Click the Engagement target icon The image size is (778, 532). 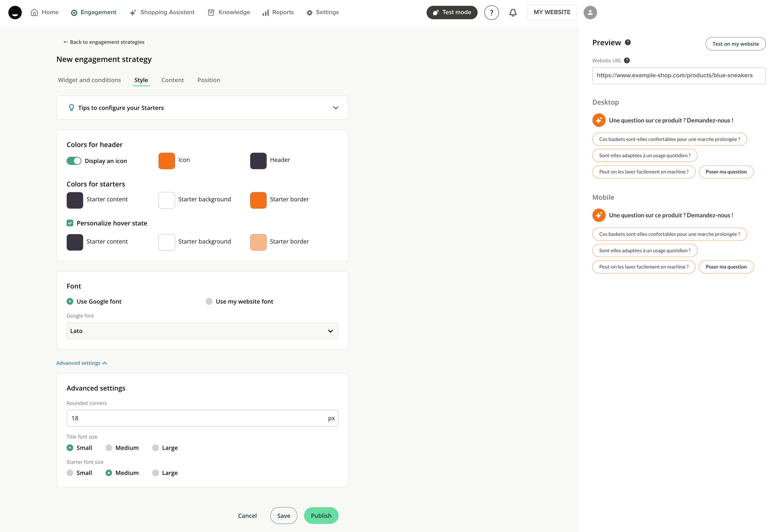pos(74,13)
